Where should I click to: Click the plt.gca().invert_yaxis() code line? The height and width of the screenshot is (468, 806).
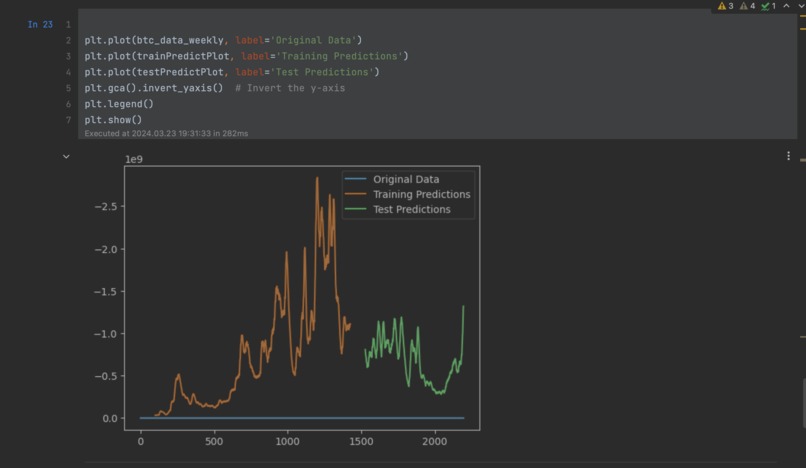pos(154,88)
